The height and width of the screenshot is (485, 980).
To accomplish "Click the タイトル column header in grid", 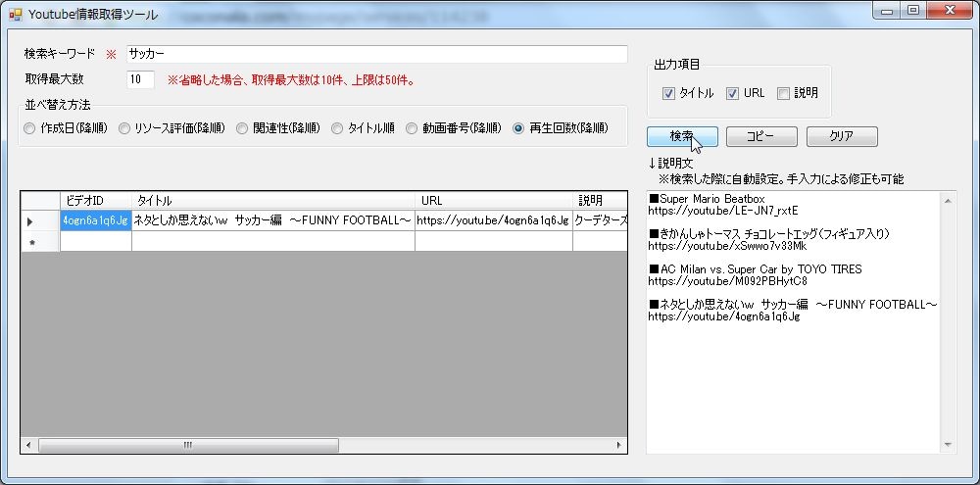I will tap(273, 201).
